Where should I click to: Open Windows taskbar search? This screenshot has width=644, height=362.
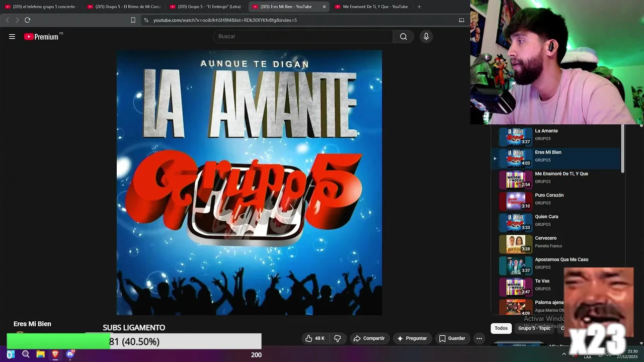[x=26, y=354]
